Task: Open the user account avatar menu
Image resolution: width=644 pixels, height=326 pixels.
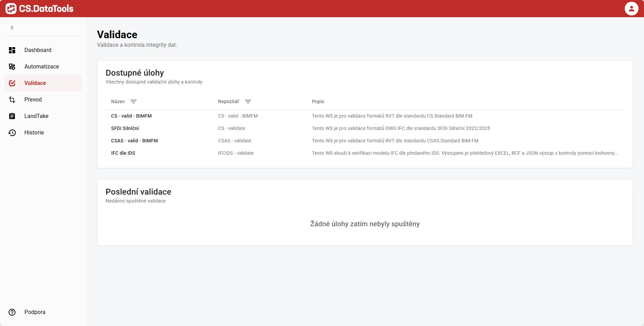Action: tap(632, 9)
